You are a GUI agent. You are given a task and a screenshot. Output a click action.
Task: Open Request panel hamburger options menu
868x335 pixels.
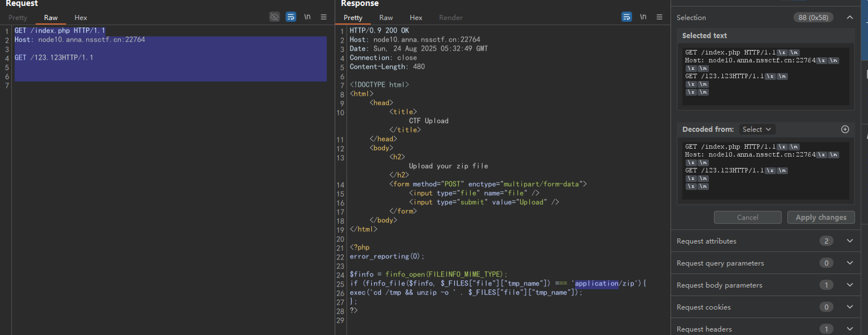point(323,17)
